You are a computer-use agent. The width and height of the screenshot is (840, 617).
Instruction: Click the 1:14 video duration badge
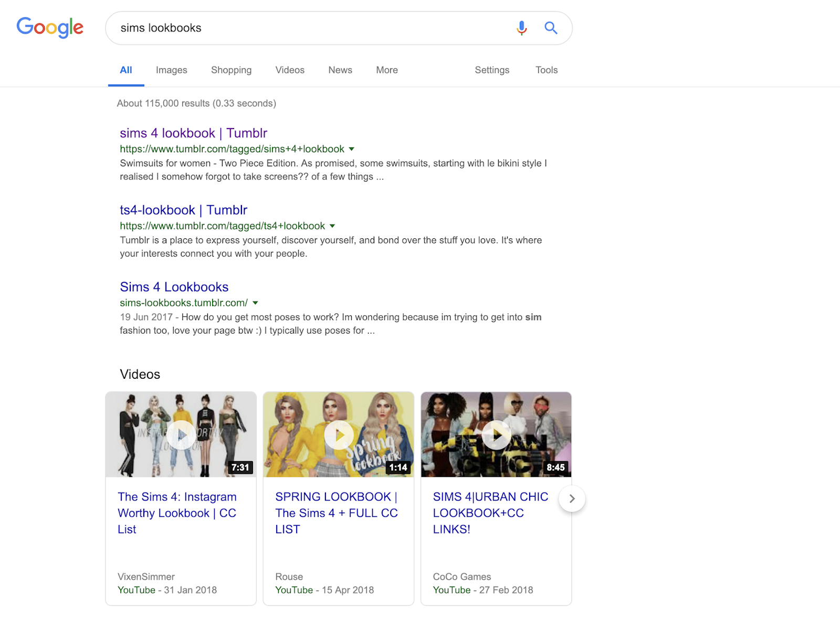398,467
